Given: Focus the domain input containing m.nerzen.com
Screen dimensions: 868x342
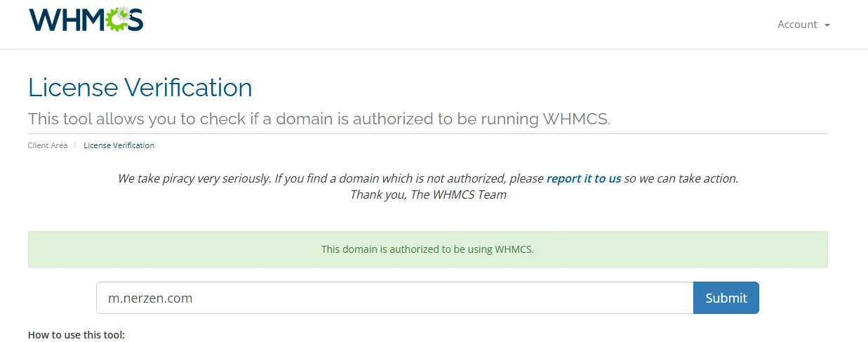Looking at the screenshot, I should click(394, 298).
